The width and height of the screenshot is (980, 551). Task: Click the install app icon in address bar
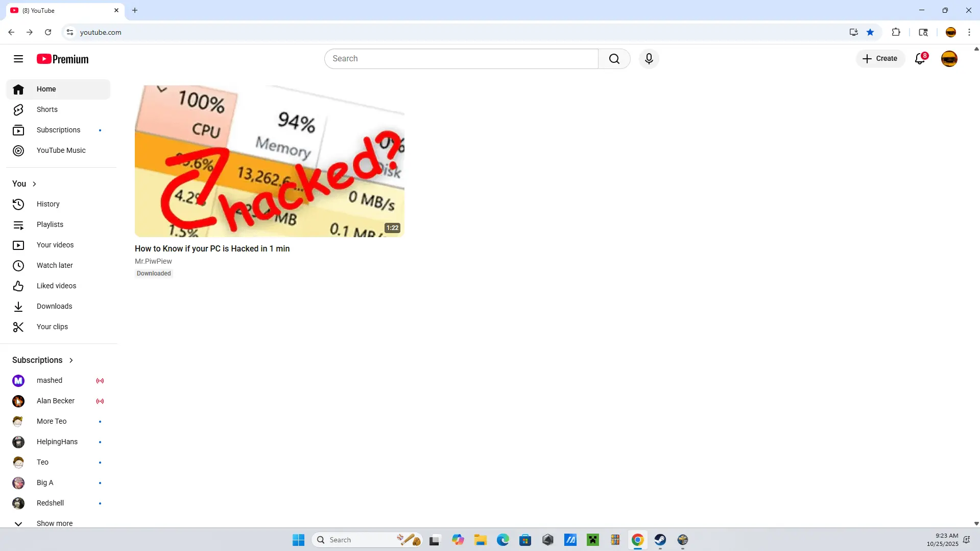(x=853, y=32)
